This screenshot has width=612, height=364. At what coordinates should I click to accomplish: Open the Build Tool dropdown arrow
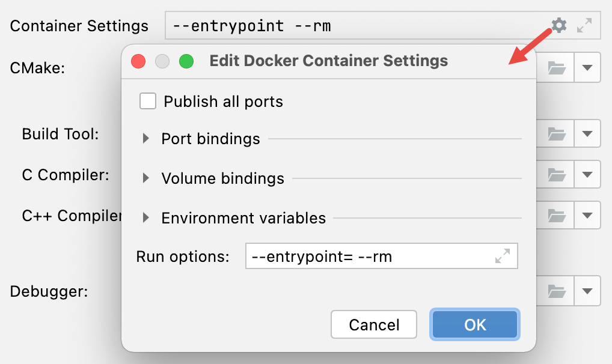click(x=587, y=133)
